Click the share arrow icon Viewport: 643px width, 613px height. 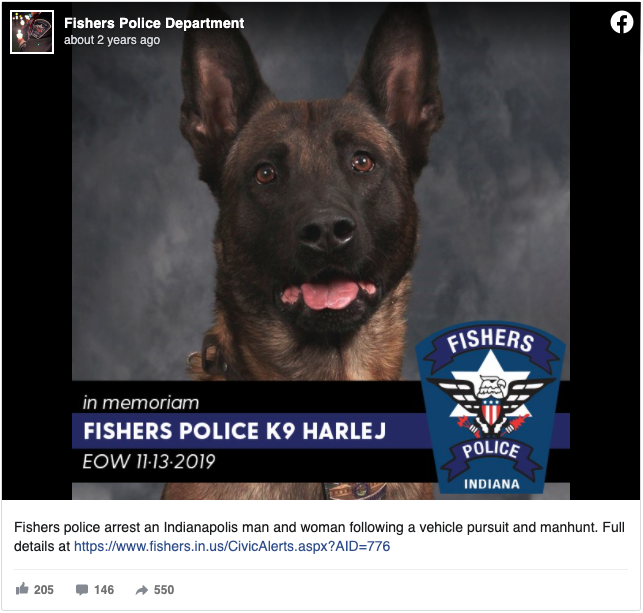[x=141, y=590]
